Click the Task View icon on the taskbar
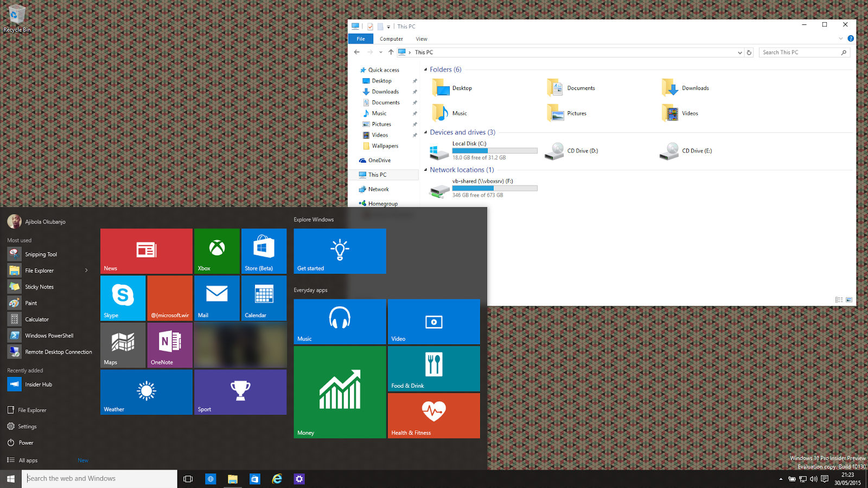Viewport: 868px width, 488px height. tap(188, 479)
